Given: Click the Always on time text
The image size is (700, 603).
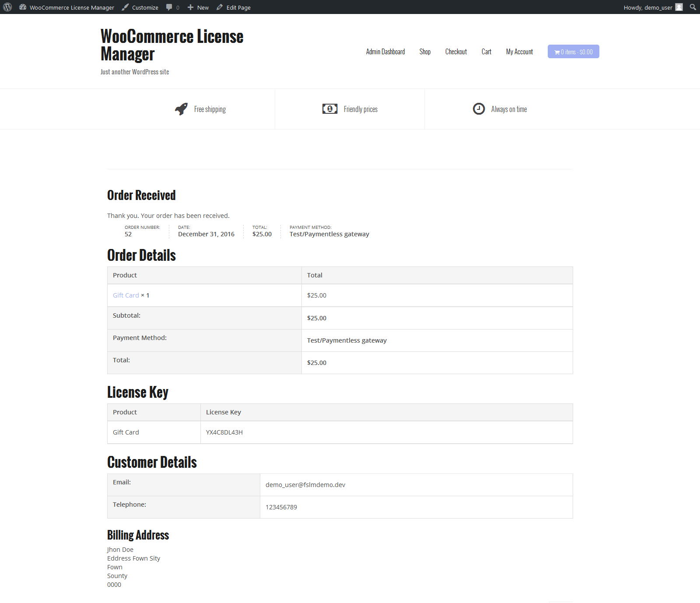Looking at the screenshot, I should (x=509, y=109).
